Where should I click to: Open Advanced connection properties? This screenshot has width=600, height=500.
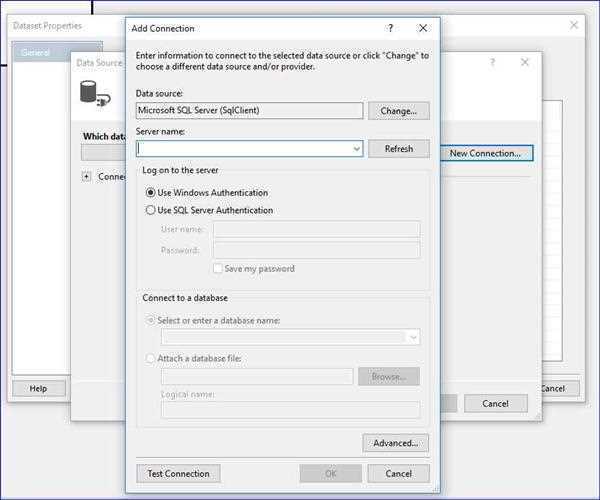pyautogui.click(x=396, y=443)
